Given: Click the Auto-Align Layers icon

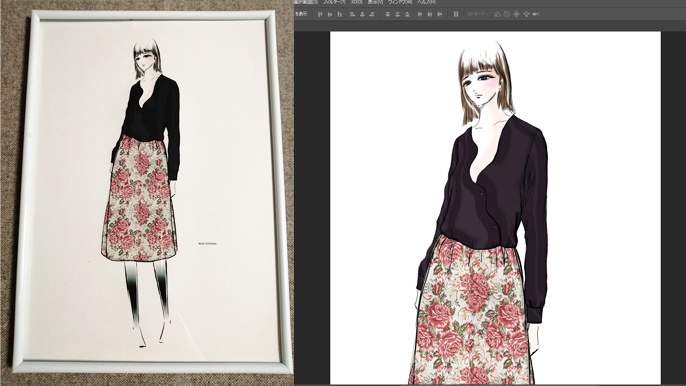Looking at the screenshot, I should tap(455, 14).
